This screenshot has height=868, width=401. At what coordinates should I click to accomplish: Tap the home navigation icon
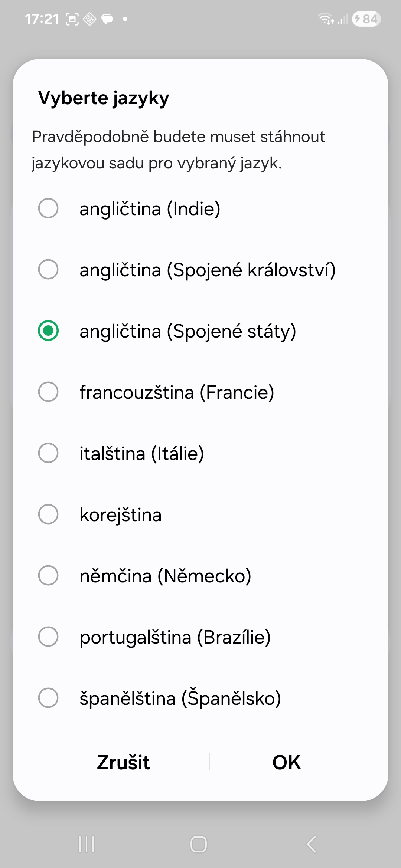pos(199,844)
